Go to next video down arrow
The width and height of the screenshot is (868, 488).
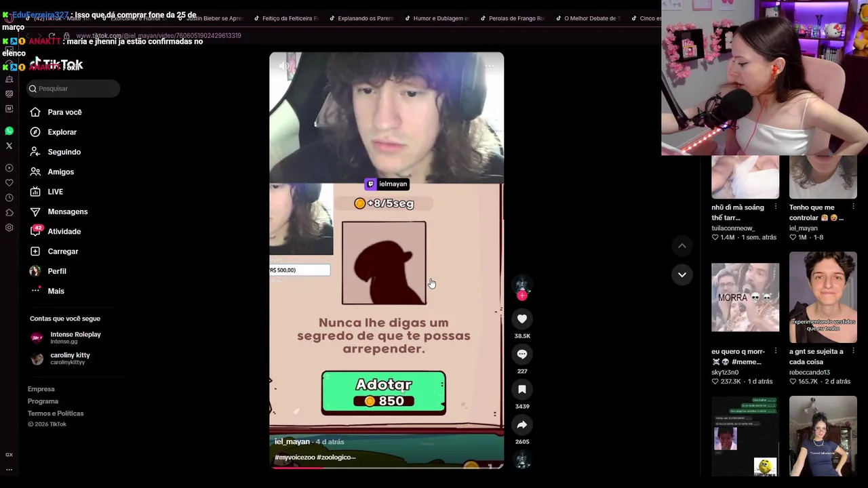tap(682, 274)
